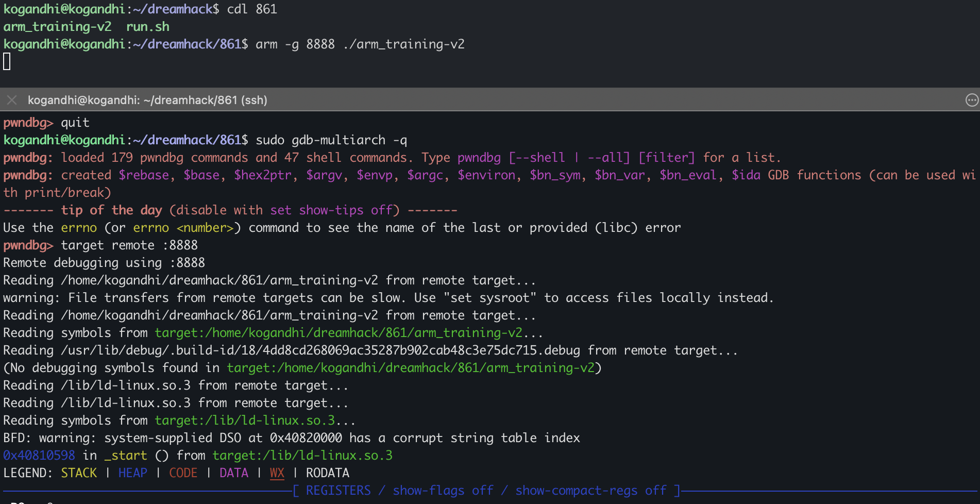This screenshot has height=504, width=980.
Task: Click the DATA legend label
Action: [x=233, y=473]
